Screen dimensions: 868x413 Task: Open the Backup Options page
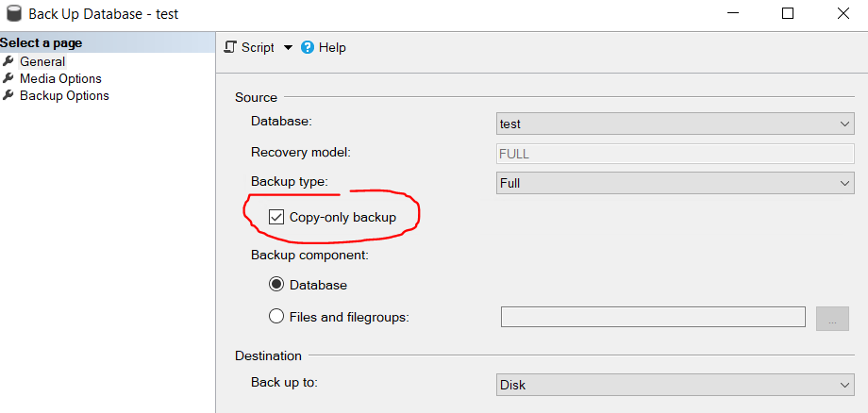pyautogui.click(x=64, y=95)
